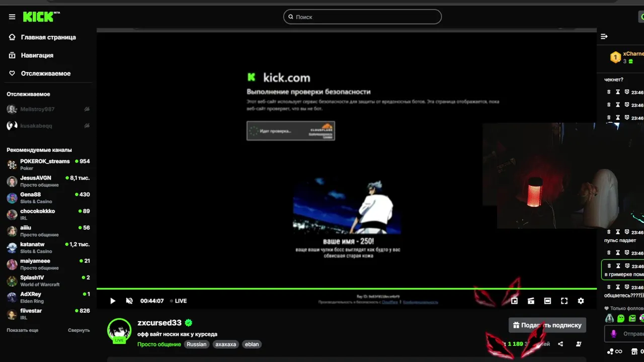Click the verified badge beside zxcursed33
The image size is (644, 362).
coord(189,323)
